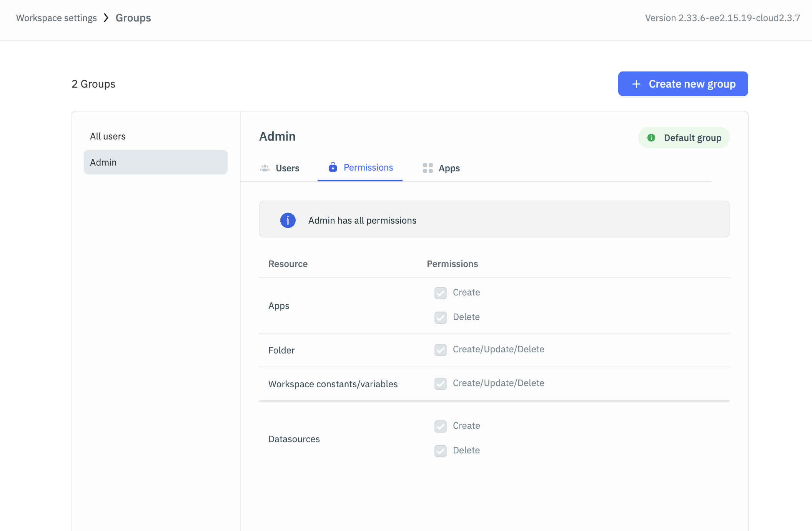Toggle the Apps Delete checkbox
The height and width of the screenshot is (531, 812).
click(441, 317)
